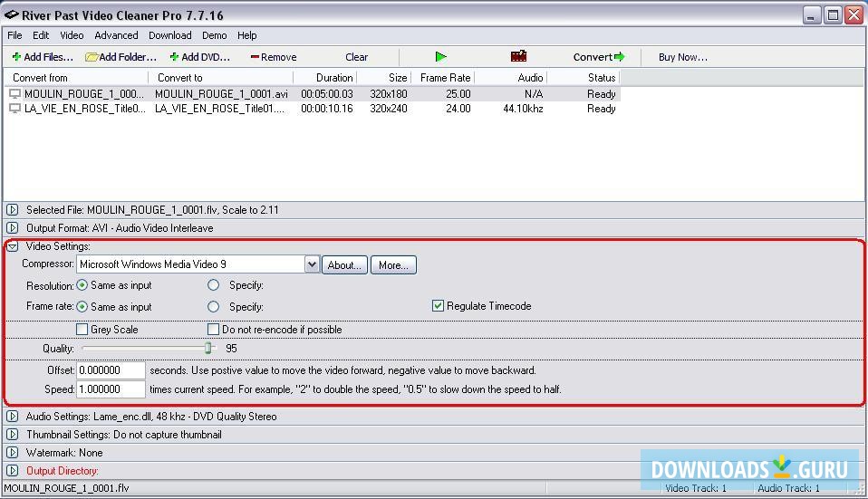The image size is (868, 499).
Task: Select Frame rate Same as input
Action: (x=82, y=306)
